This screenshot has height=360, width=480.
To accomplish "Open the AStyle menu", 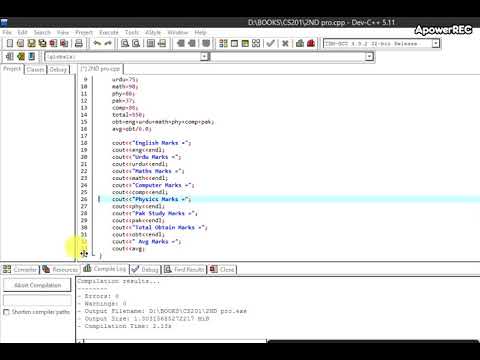I will (x=153, y=32).
